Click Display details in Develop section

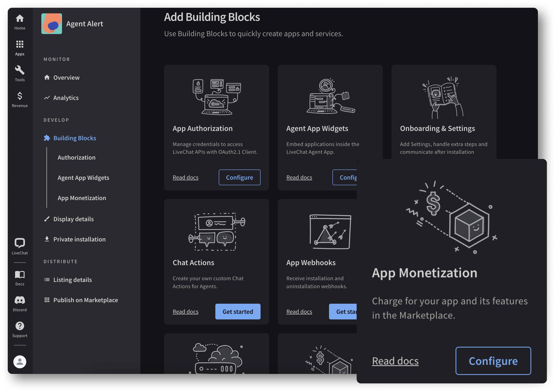[73, 219]
